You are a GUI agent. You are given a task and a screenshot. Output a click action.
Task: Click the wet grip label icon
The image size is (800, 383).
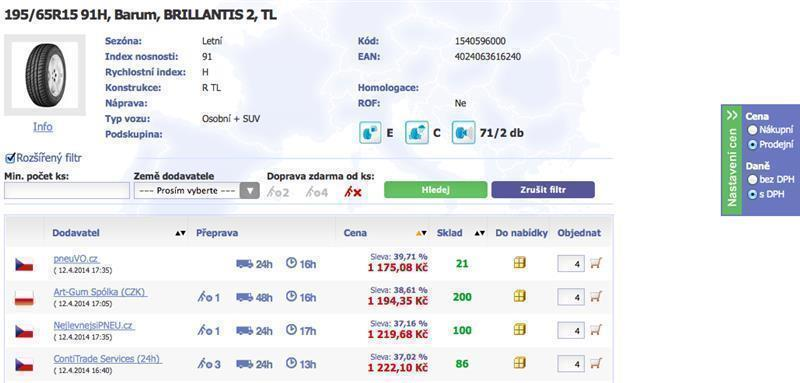417,133
